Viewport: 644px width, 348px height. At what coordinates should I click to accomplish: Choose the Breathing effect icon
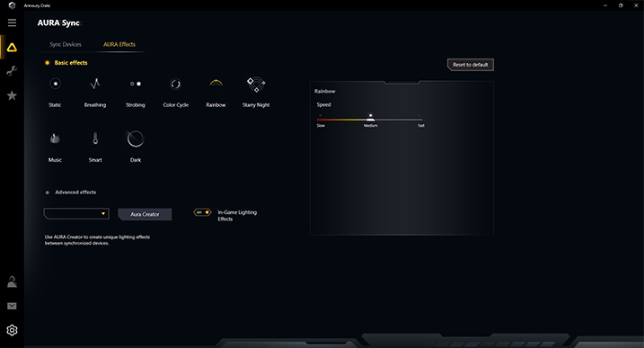(x=95, y=84)
